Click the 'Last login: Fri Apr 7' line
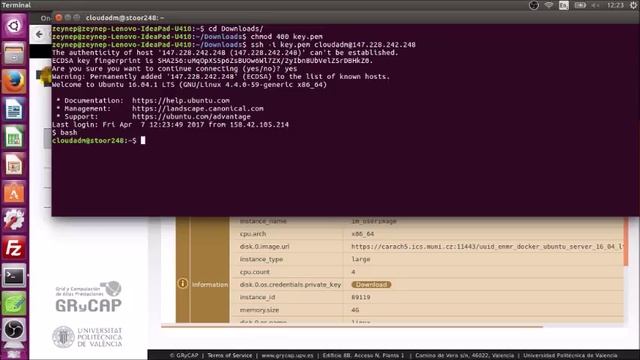Screen dimensions: 640x360 [170, 124]
